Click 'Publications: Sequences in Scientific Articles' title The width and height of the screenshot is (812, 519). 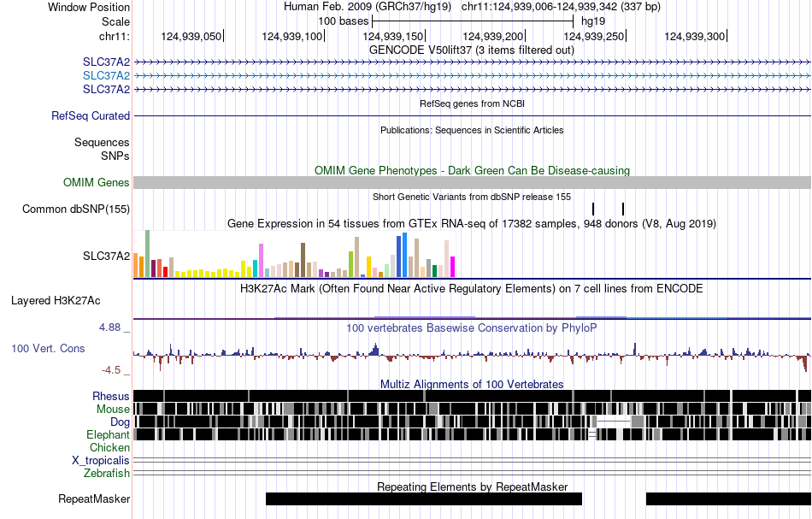472,130
